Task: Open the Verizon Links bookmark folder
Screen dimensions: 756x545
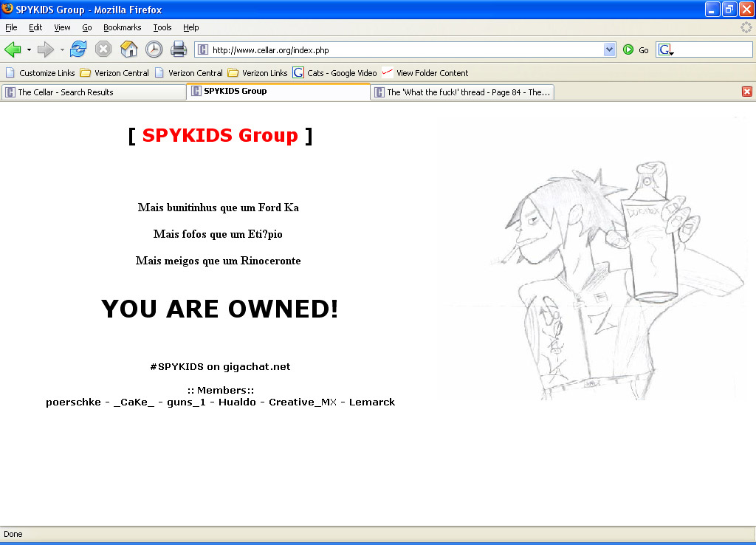Action: pyautogui.click(x=258, y=73)
